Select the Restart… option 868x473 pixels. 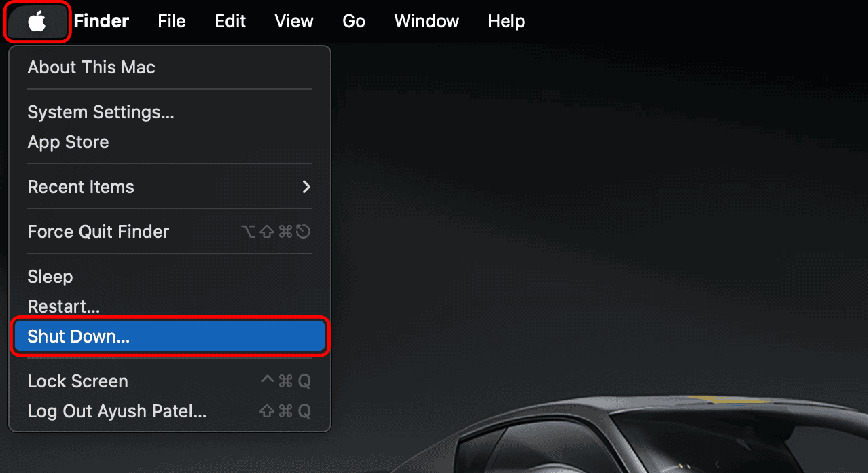(x=169, y=306)
